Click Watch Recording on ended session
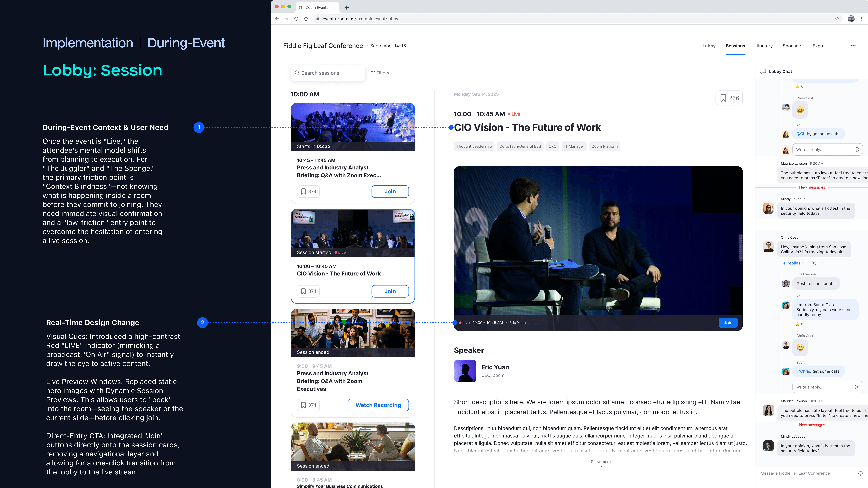The width and height of the screenshot is (868, 488). 378,405
